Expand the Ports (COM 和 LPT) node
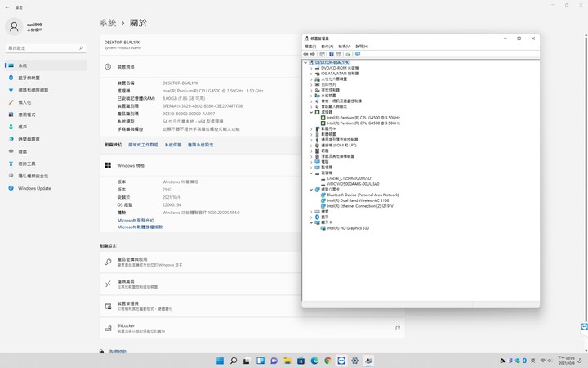 point(311,146)
